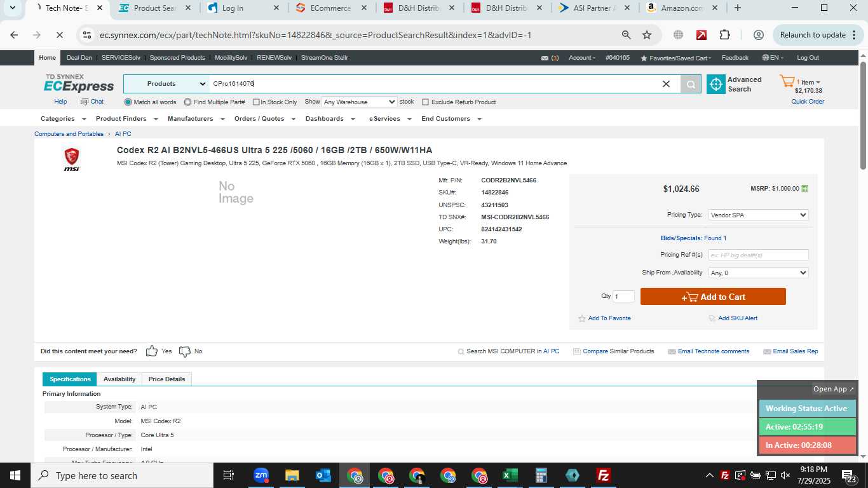Open Advanced Search target icon

click(716, 84)
